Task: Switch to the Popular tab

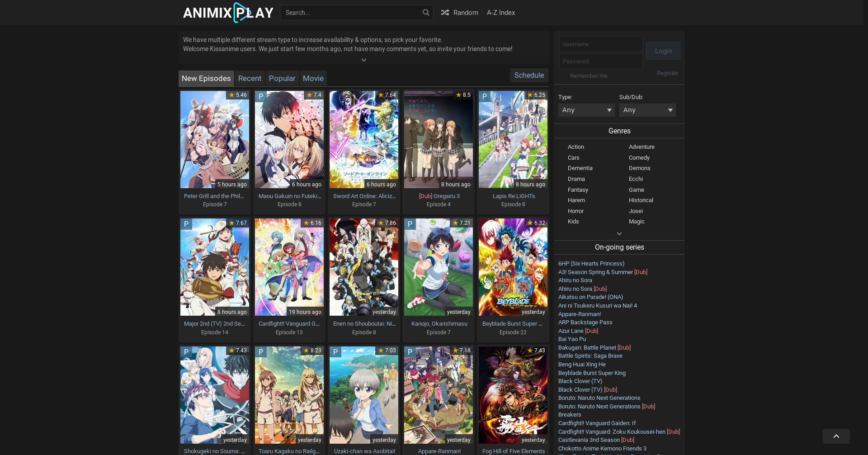Action: pyautogui.click(x=282, y=78)
